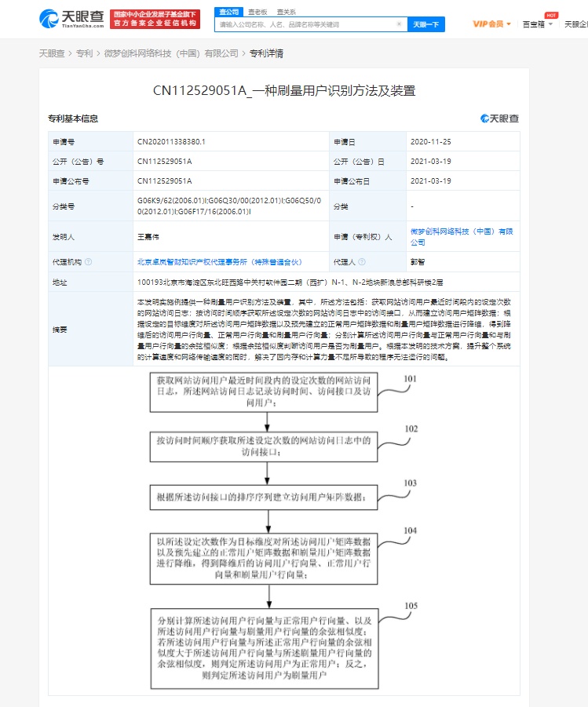
Task: Select the 查公司 search tab
Action: (228, 12)
